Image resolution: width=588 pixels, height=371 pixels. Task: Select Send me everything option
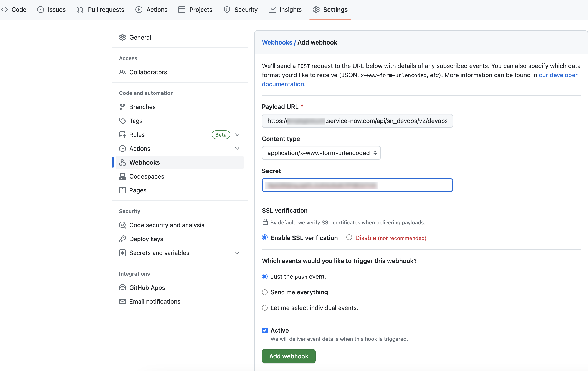(265, 292)
